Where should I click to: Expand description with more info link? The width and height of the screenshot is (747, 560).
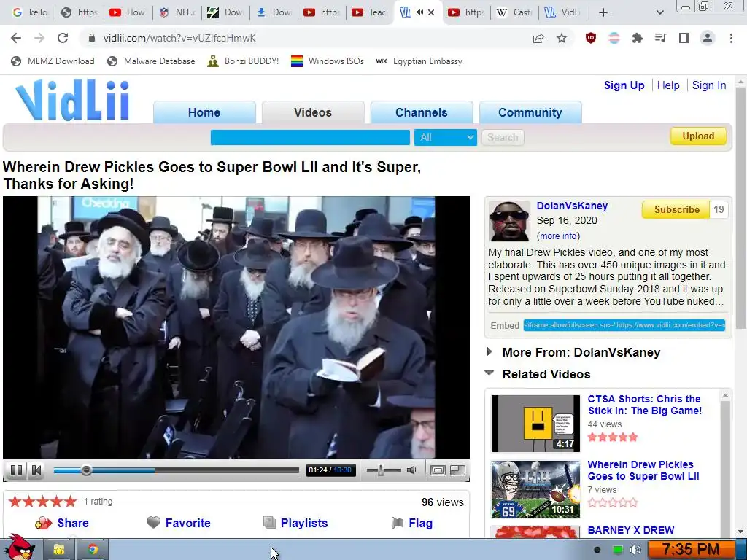tap(558, 236)
